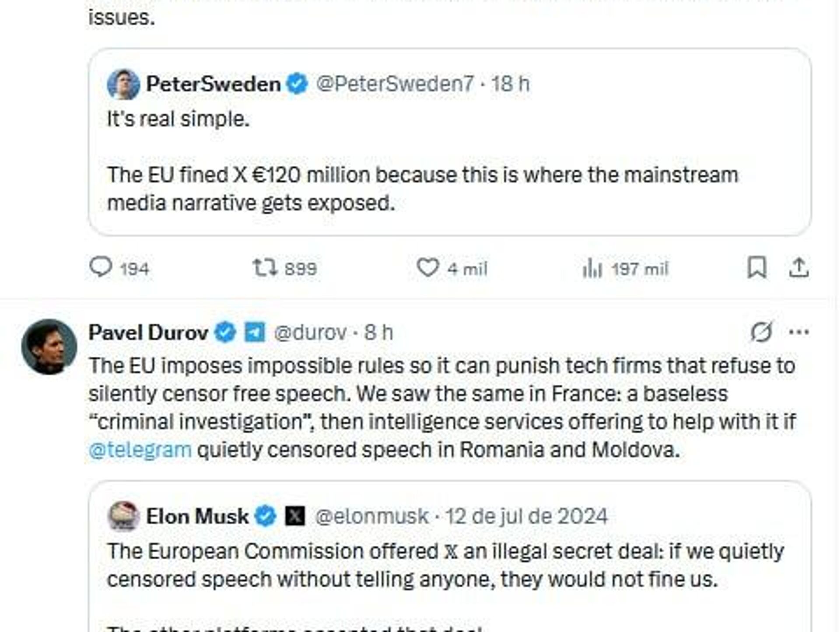Click the share upload icon

(798, 267)
